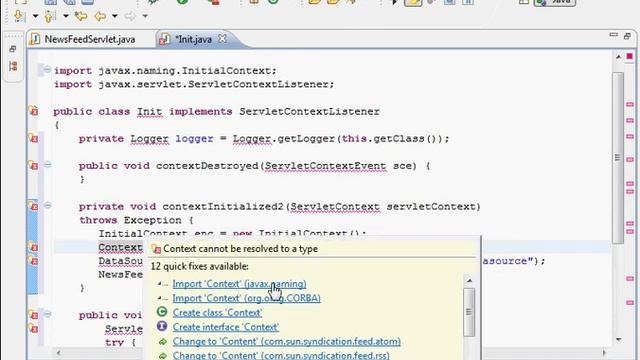Click the editor scroll-down arrow

pyautogui.click(x=618, y=340)
